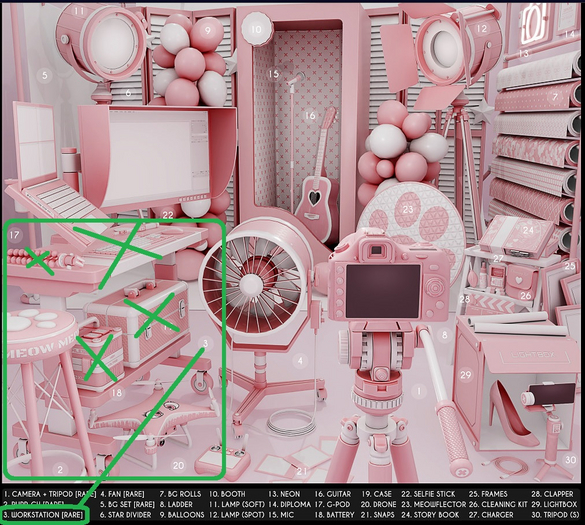Click the number 16 marker beside the guitar

click(x=310, y=116)
